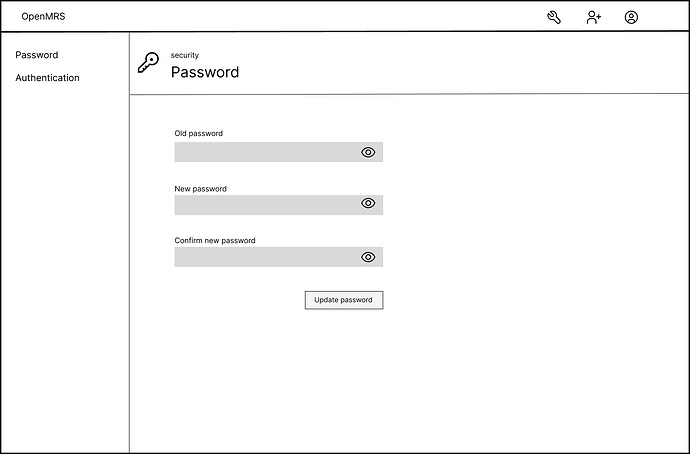The width and height of the screenshot is (690, 454).
Task: Open the wrench settings icon in header
Action: click(554, 17)
